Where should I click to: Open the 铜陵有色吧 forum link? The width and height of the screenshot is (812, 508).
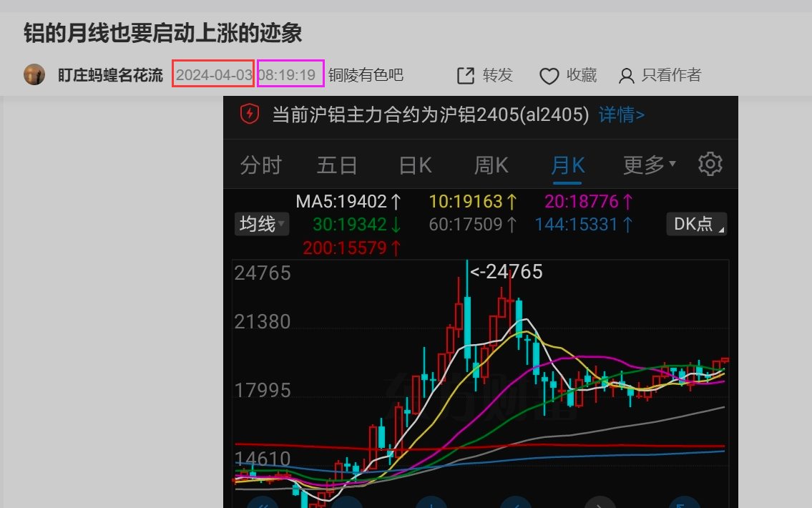coord(366,75)
